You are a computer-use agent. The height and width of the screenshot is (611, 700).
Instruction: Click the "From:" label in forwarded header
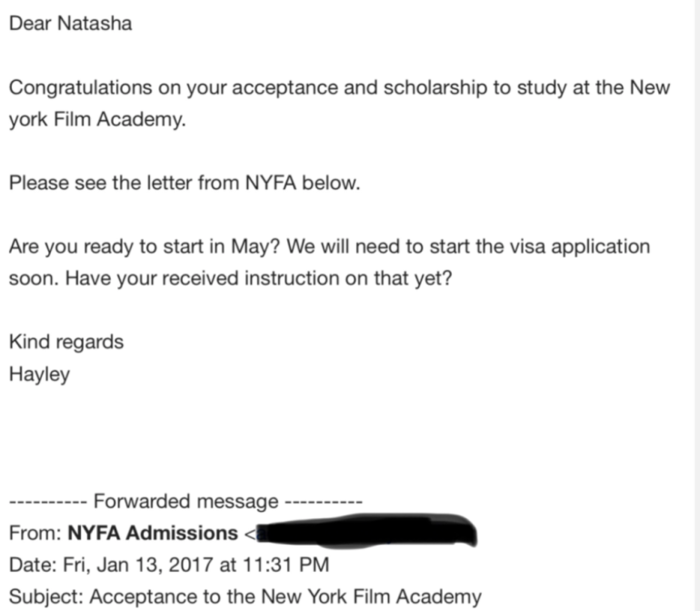35,534
